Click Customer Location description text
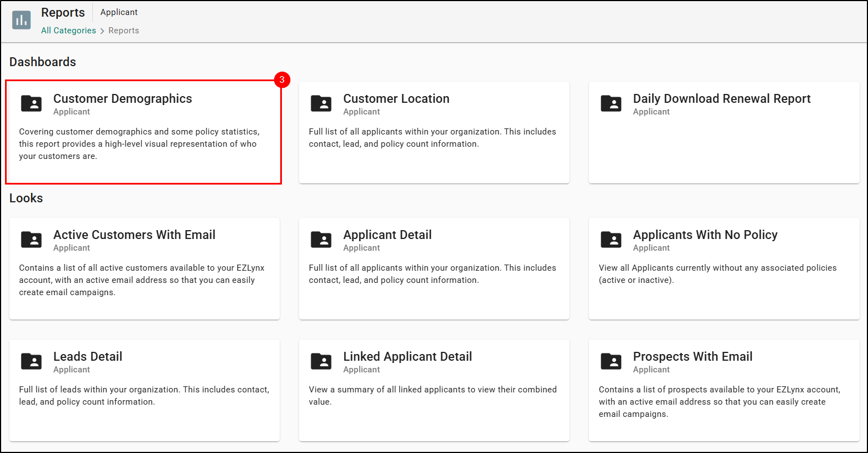868x453 pixels. (432, 138)
